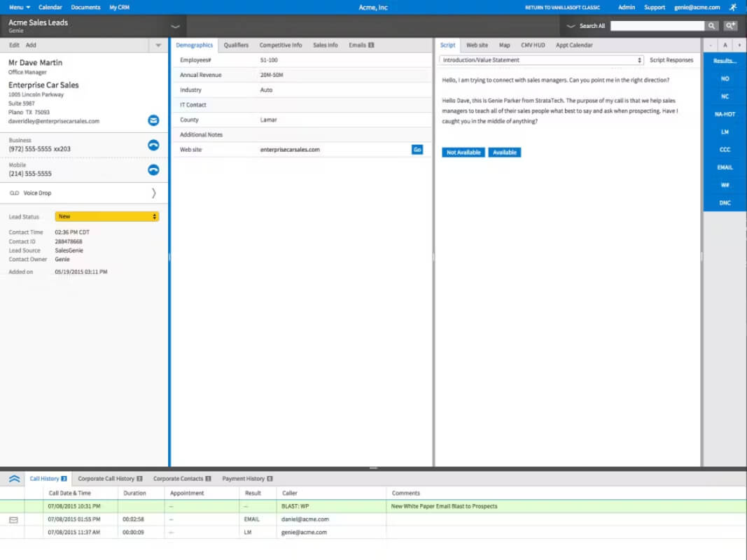
Task: Open the Menu dropdown in top bar
Action: pyautogui.click(x=20, y=7)
